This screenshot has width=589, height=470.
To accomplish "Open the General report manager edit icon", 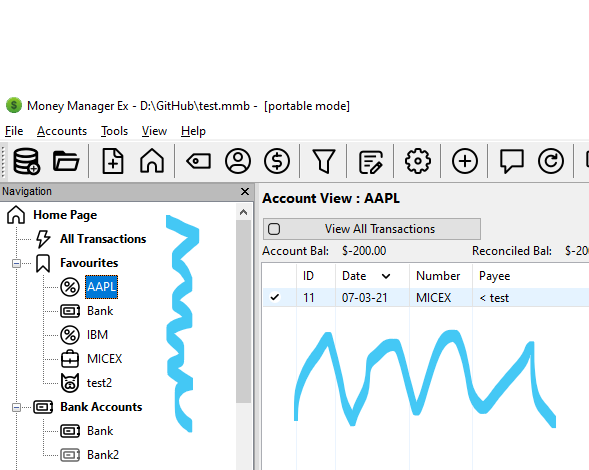I will click(371, 162).
